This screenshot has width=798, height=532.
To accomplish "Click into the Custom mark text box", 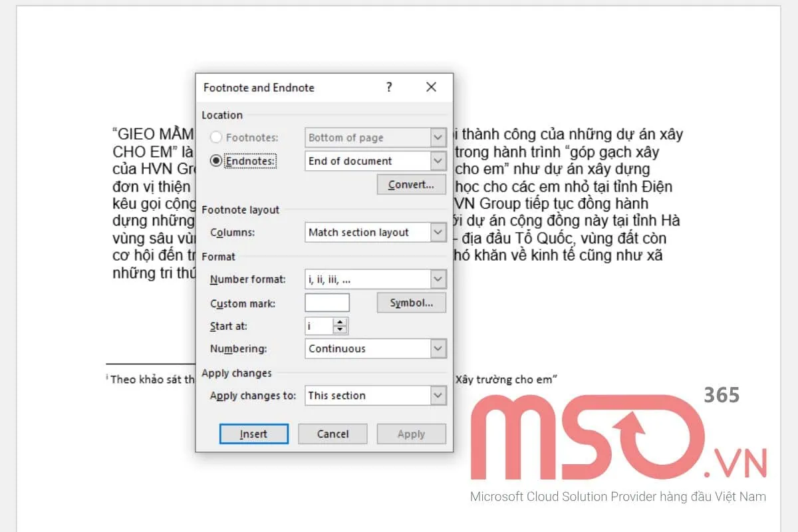I will (327, 303).
